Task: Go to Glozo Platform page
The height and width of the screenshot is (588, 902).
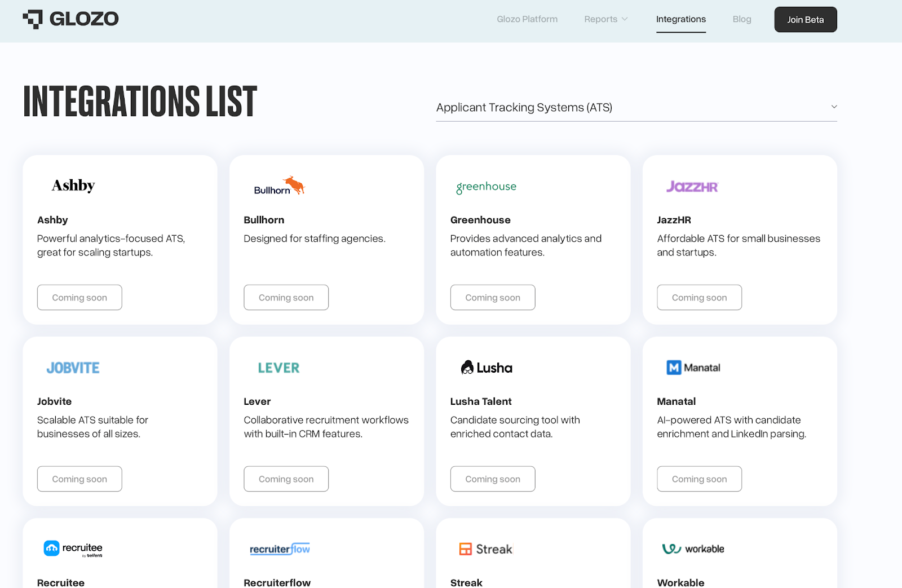Action: [527, 19]
